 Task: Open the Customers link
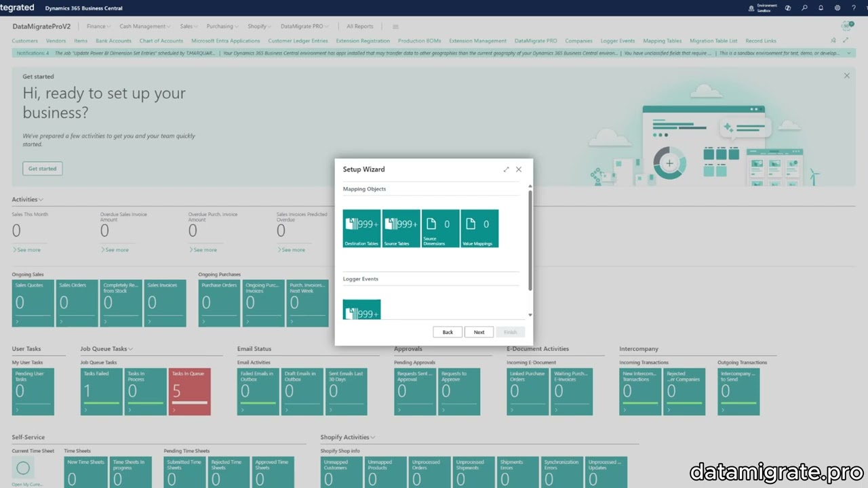[x=25, y=41]
